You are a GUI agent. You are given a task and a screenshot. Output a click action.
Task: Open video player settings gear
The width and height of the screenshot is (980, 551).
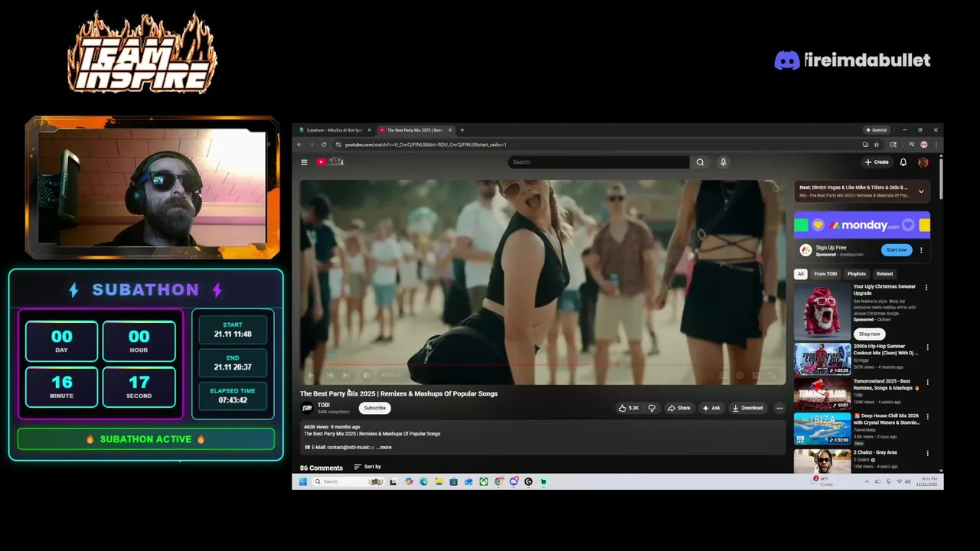click(x=740, y=375)
